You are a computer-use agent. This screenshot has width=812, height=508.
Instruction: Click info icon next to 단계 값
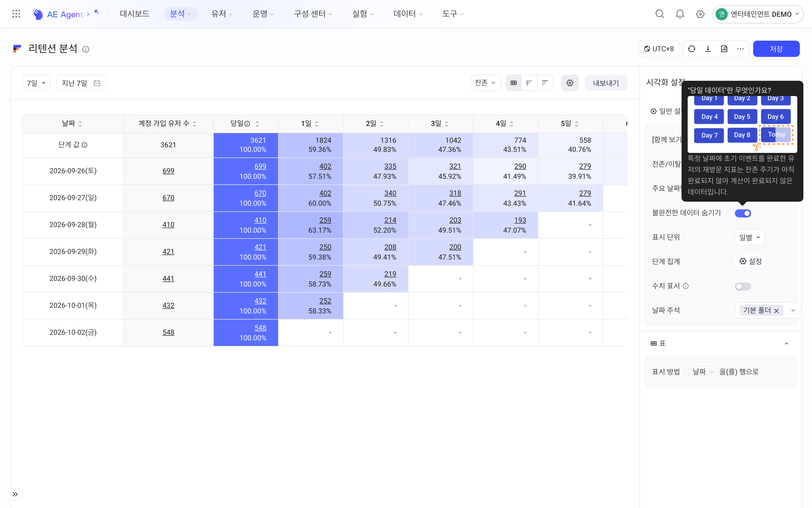pos(84,145)
